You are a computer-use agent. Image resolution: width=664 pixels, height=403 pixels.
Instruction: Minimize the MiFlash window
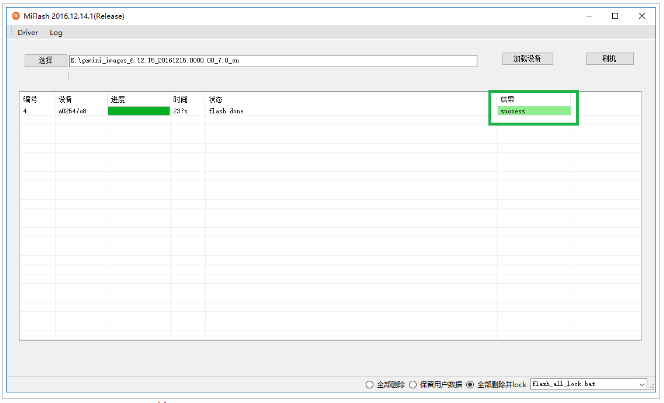589,16
